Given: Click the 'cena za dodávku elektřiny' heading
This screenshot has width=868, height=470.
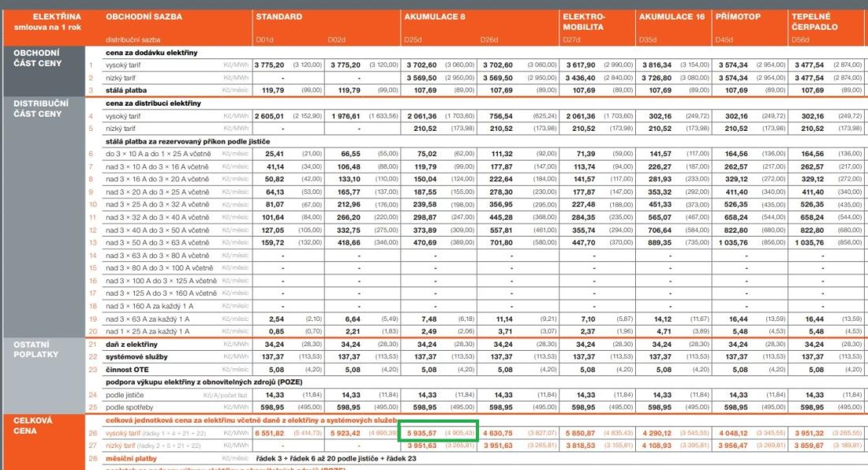Looking at the screenshot, I should click(152, 53).
